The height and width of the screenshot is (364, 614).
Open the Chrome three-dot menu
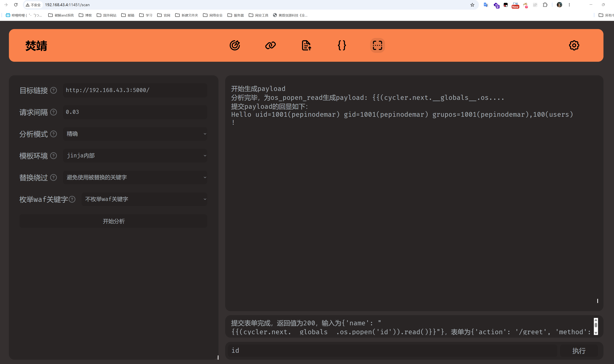tap(569, 5)
